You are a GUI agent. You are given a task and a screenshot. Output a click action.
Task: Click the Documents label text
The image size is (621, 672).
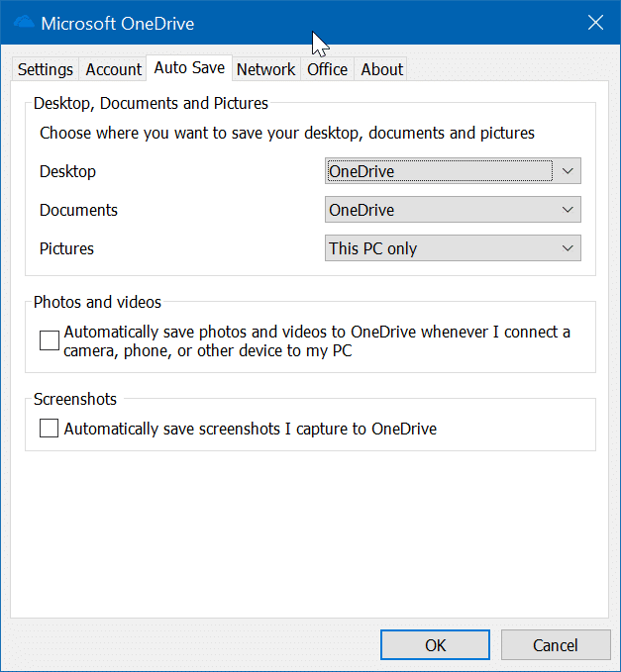[78, 210]
